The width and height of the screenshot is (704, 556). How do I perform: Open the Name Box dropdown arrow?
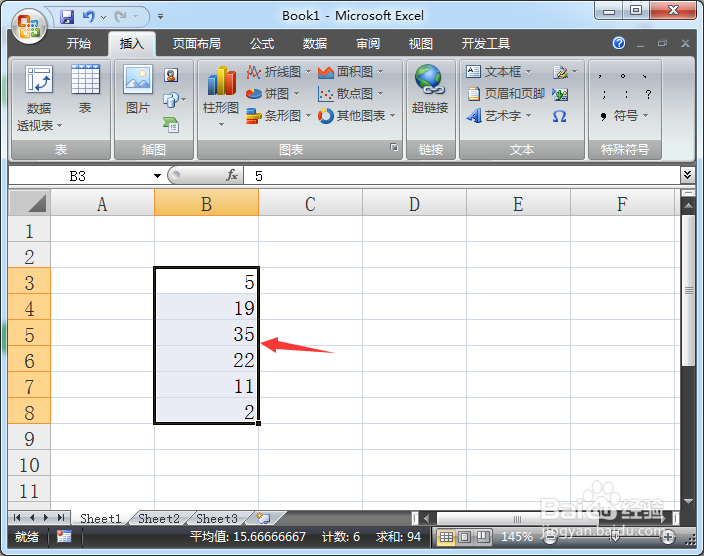click(x=157, y=176)
